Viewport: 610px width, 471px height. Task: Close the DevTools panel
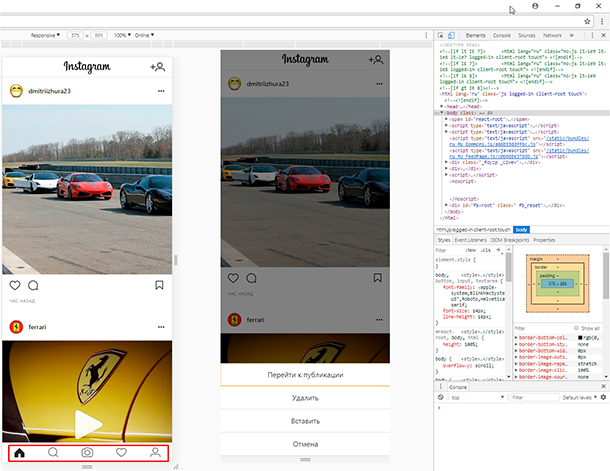(603, 35)
